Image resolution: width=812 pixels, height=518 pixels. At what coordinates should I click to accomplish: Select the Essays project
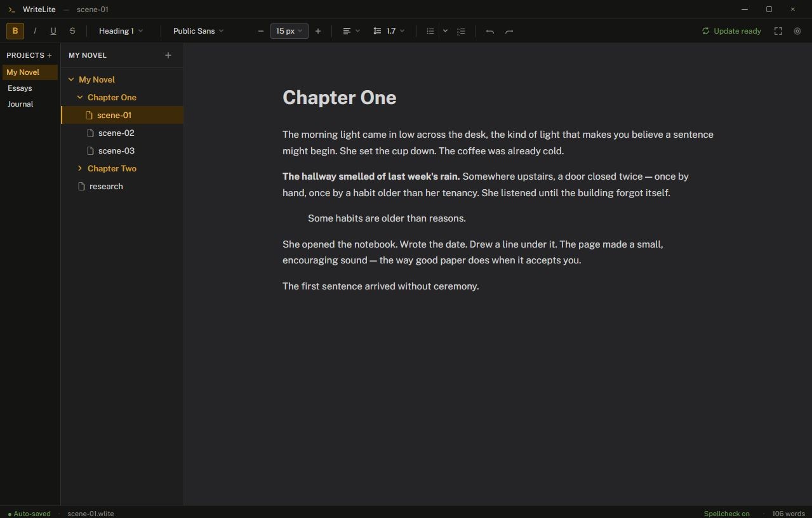[30, 88]
